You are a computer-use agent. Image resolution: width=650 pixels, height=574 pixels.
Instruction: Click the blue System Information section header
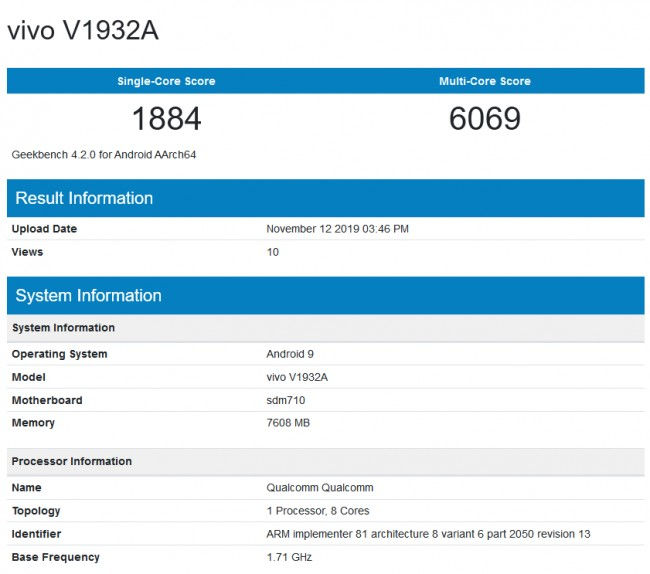[x=88, y=296]
